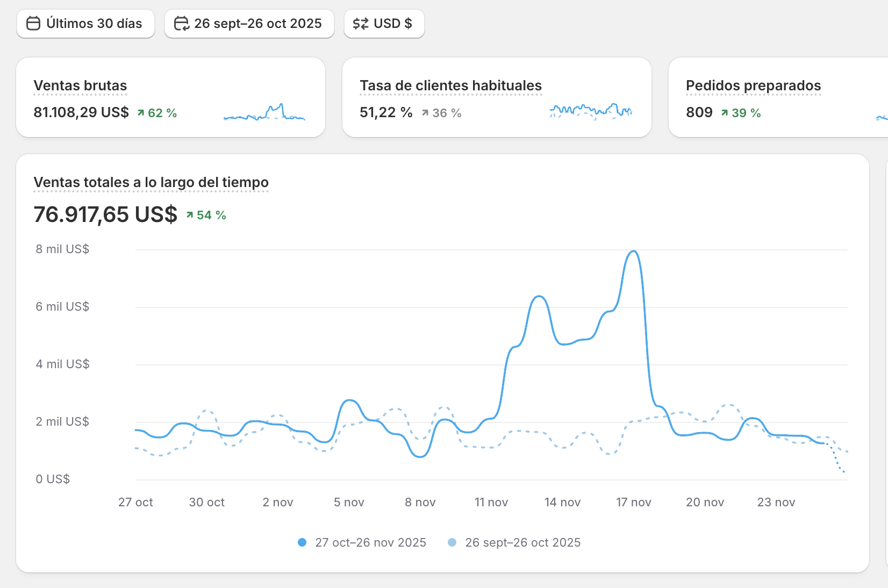The width and height of the screenshot is (888, 588).
Task: Open the USD $ currency selector
Action: [x=384, y=24]
